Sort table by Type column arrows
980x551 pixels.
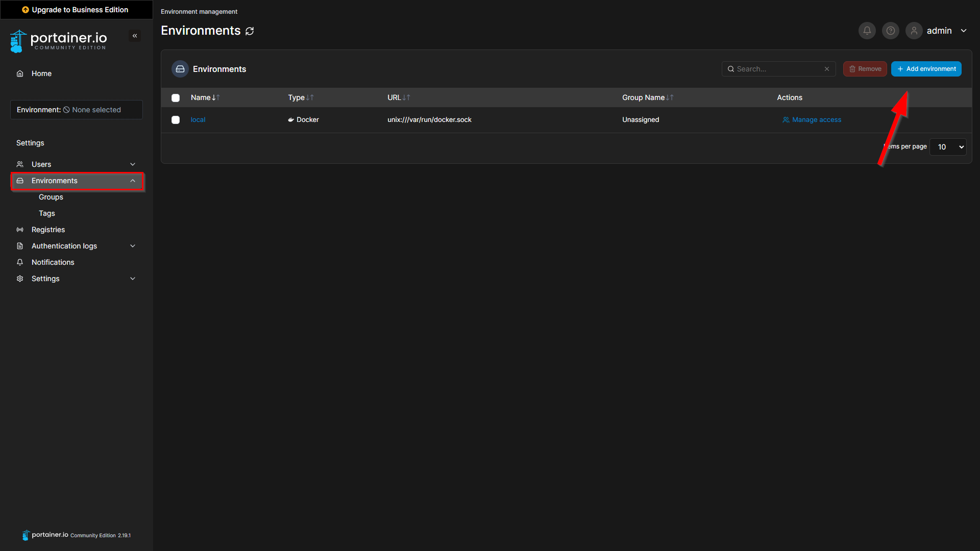coord(310,97)
